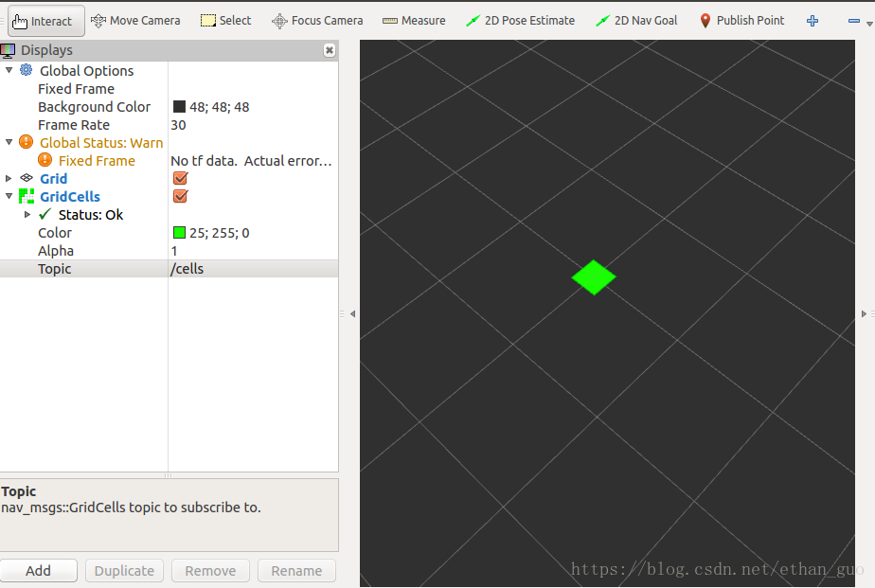Activate the 2D Nav Goal tool

click(x=636, y=21)
